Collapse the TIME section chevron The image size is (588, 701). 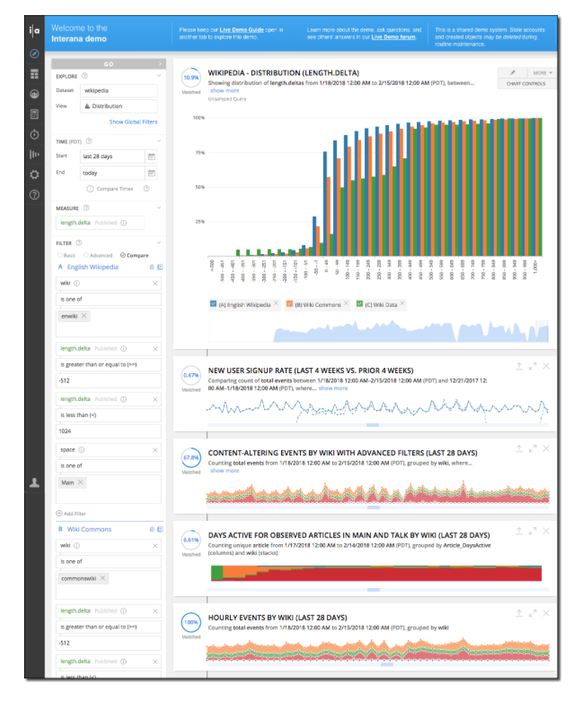[159, 141]
